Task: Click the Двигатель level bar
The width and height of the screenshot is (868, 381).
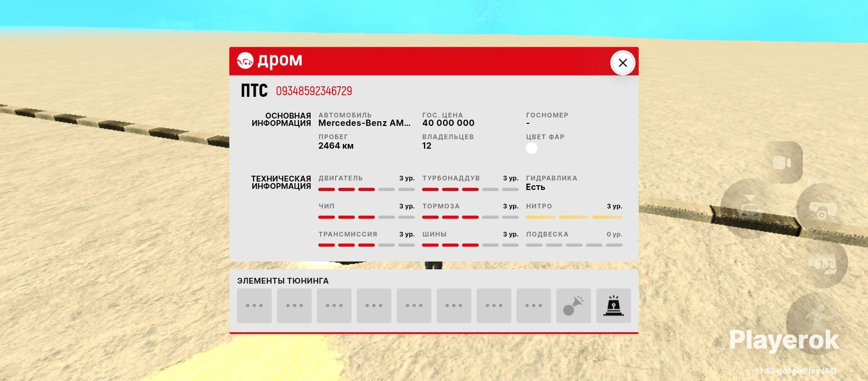Action: pyautogui.click(x=366, y=189)
